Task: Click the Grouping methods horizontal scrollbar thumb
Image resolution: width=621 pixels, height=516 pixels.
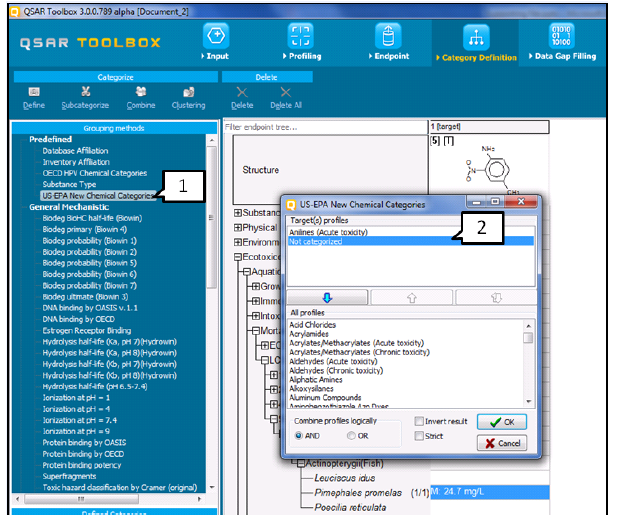Action: coord(81,499)
